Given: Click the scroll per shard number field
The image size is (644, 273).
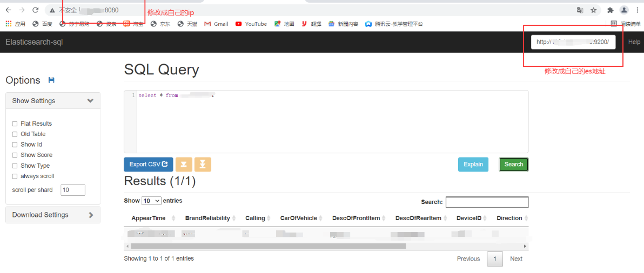Looking at the screenshot, I should click(x=73, y=190).
